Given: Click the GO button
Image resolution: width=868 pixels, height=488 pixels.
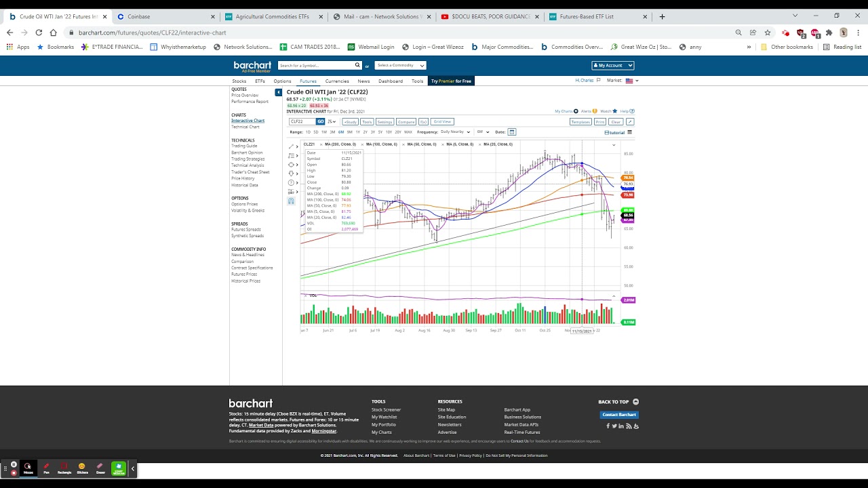Looking at the screenshot, I should (321, 122).
